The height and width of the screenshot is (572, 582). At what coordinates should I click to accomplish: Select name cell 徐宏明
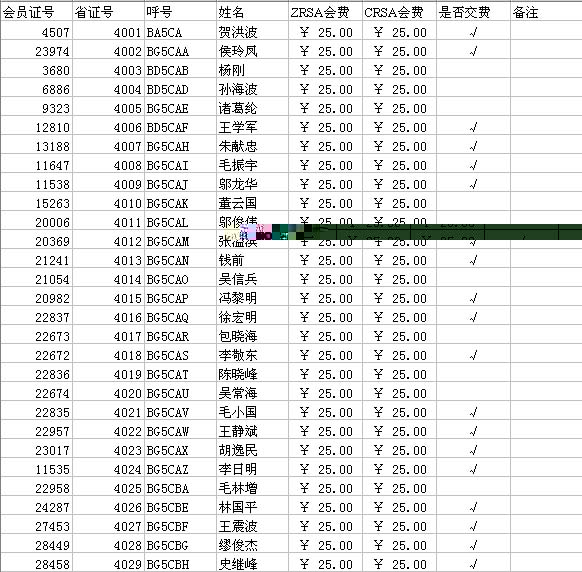point(252,316)
